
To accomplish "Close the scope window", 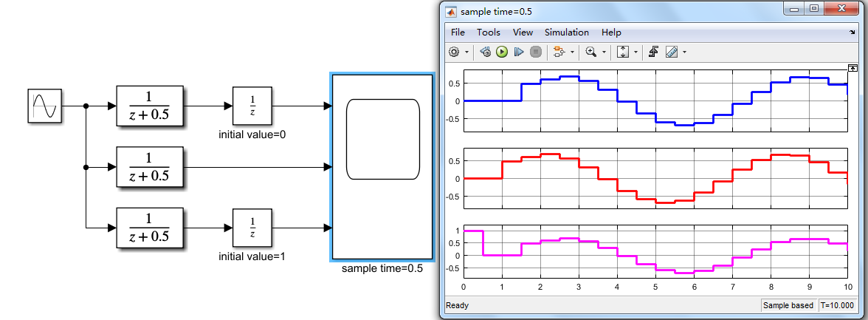I will [842, 8].
